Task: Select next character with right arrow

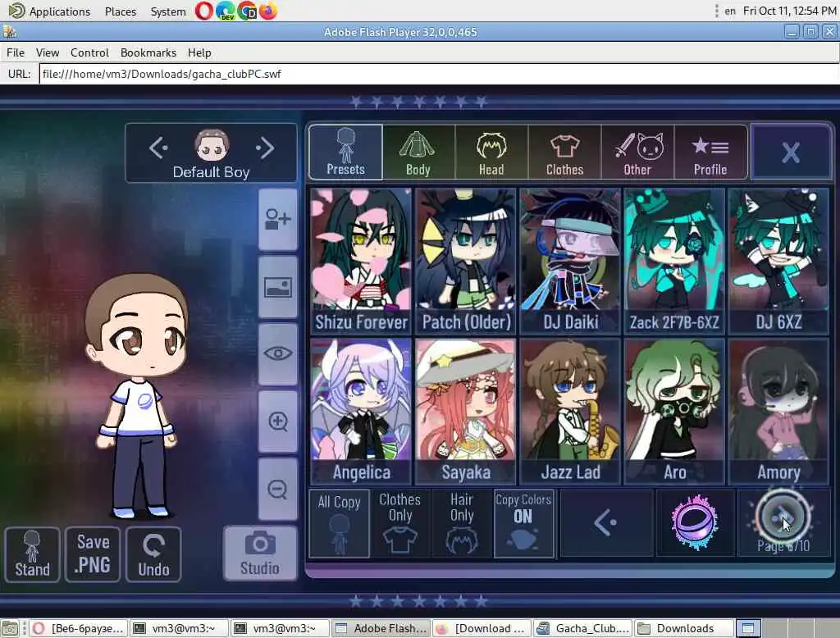Action: coord(265,148)
